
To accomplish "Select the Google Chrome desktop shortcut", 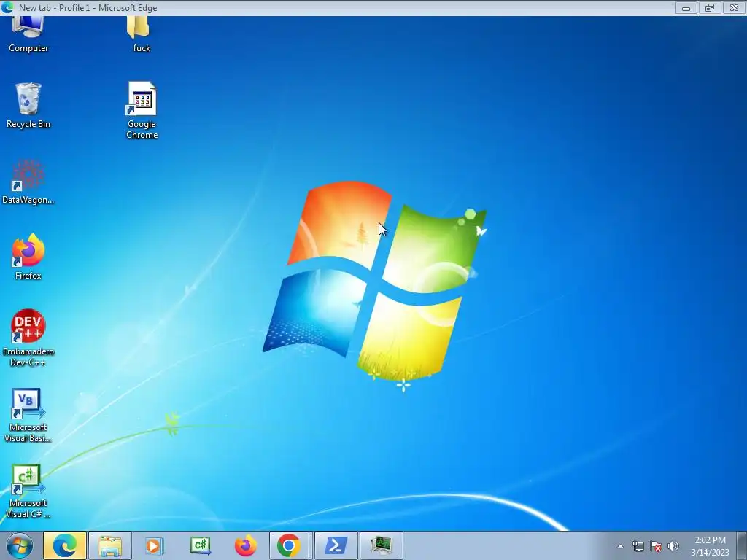I will 142,110.
